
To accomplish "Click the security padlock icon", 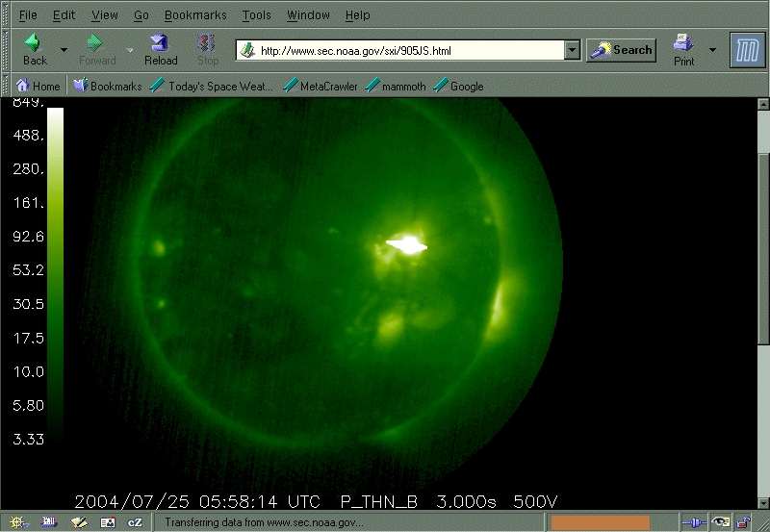I will [743, 522].
